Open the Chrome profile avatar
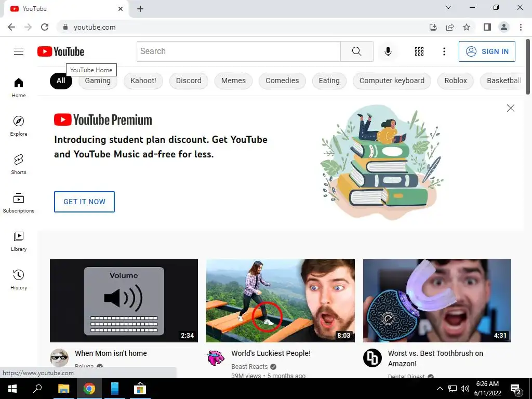Viewport: 532px width, 399px height. 504,27
